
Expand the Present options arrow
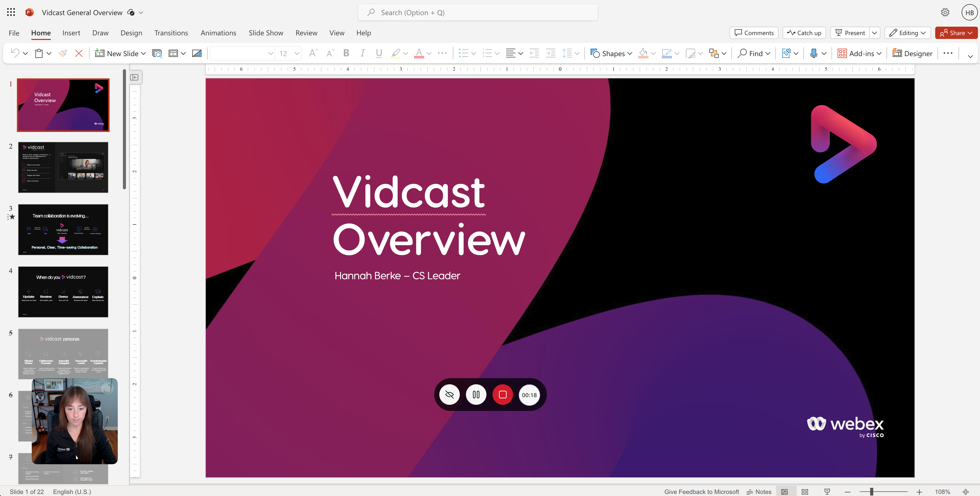point(875,33)
